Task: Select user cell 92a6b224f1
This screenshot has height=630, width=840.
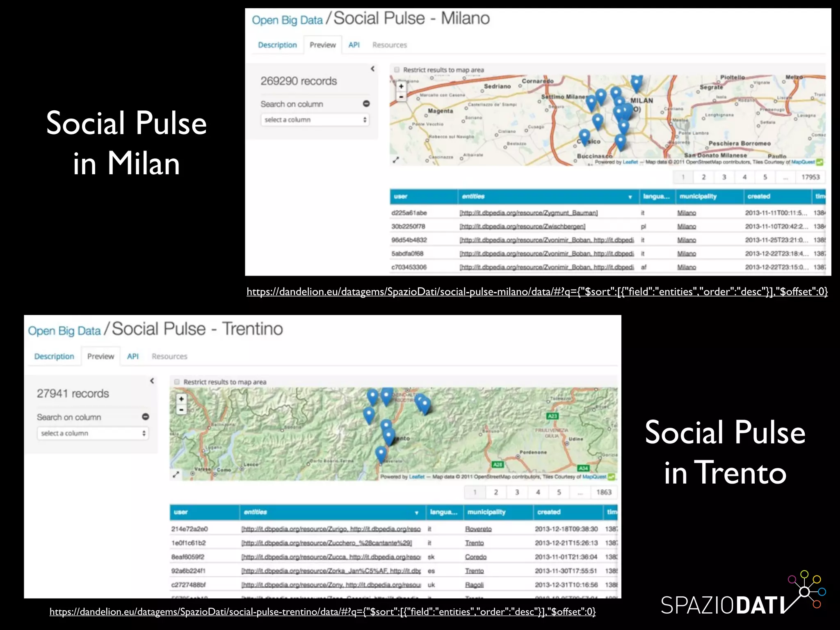Action: pyautogui.click(x=188, y=571)
